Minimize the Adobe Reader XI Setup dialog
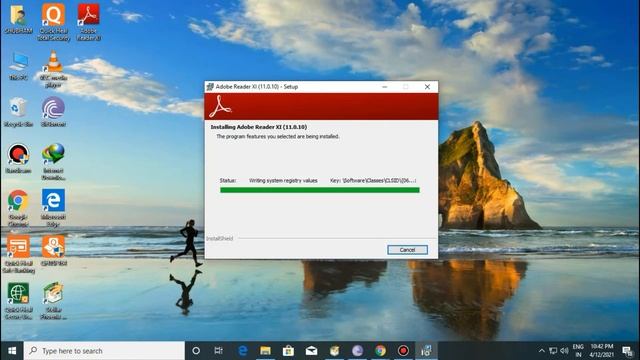This screenshot has width=640, height=360. click(384, 87)
